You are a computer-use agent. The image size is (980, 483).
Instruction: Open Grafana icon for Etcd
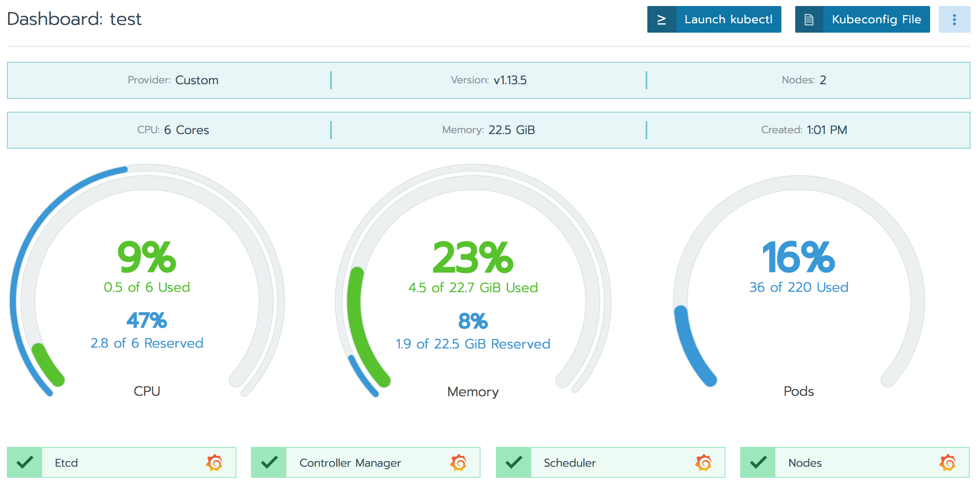pos(214,463)
